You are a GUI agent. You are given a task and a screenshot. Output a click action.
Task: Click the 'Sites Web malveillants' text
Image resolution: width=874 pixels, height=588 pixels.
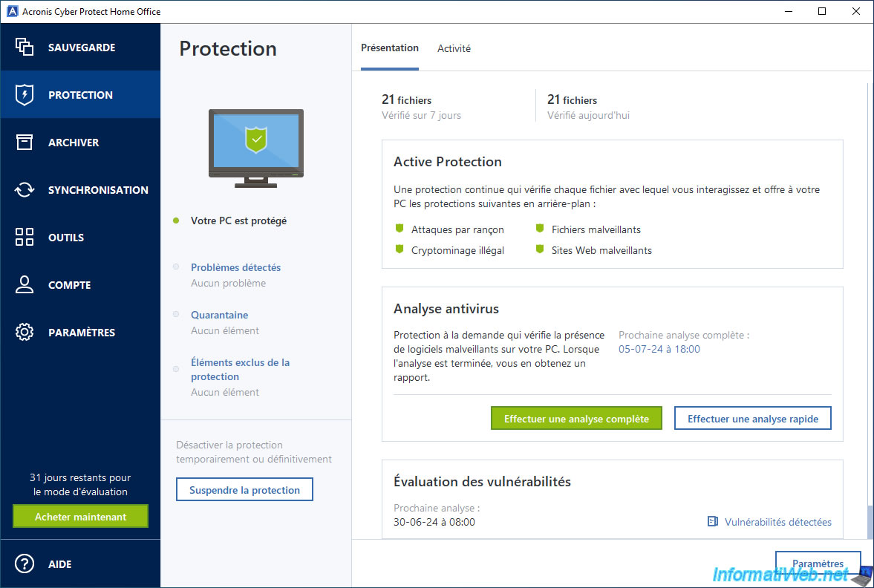602,250
